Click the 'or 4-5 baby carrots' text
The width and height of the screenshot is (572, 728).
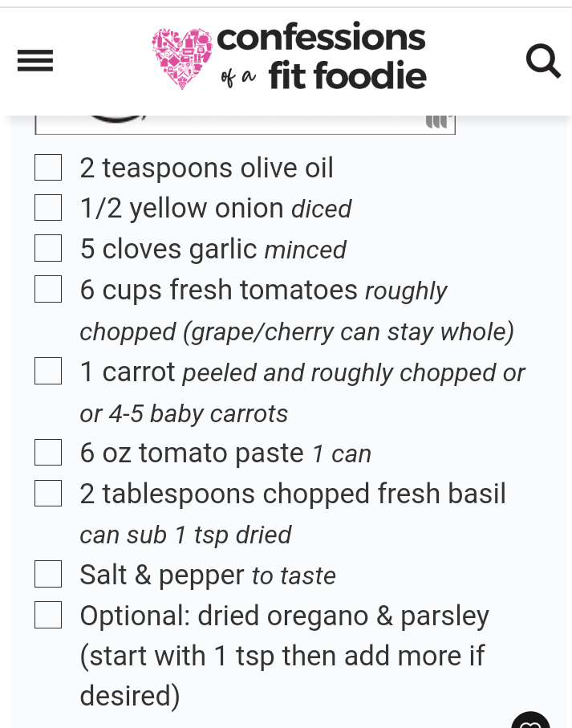coord(184,413)
